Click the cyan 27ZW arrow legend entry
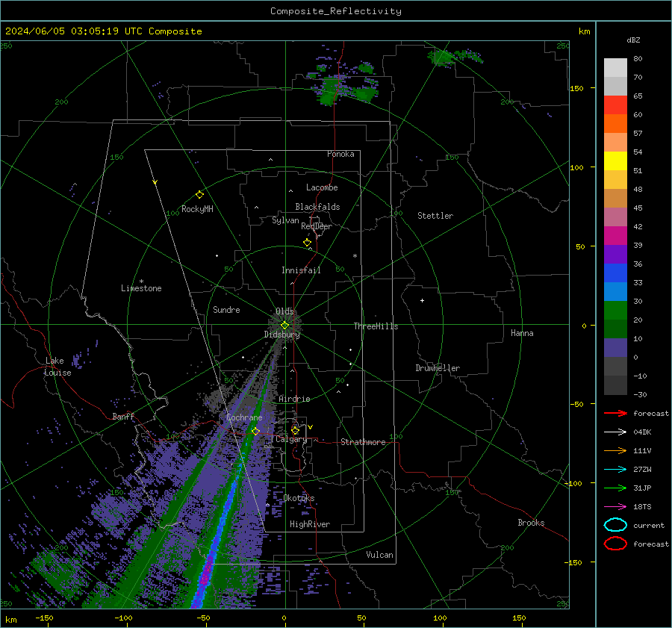672x628 pixels. pos(615,469)
